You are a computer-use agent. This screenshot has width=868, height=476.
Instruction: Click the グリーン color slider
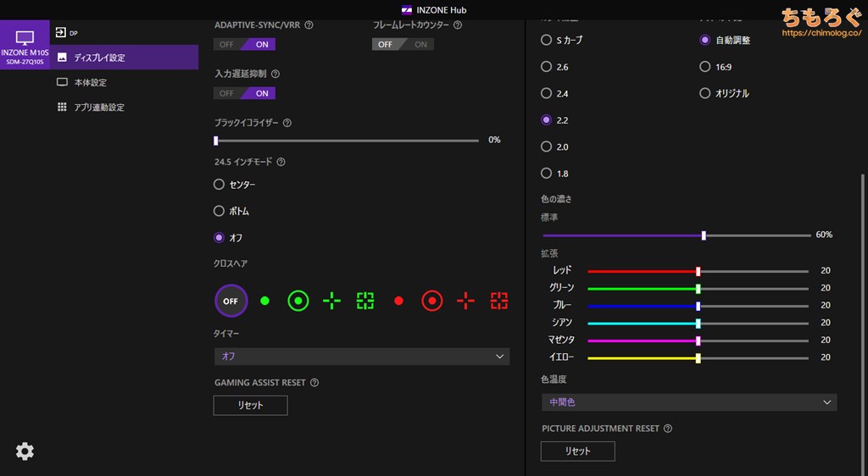click(698, 289)
